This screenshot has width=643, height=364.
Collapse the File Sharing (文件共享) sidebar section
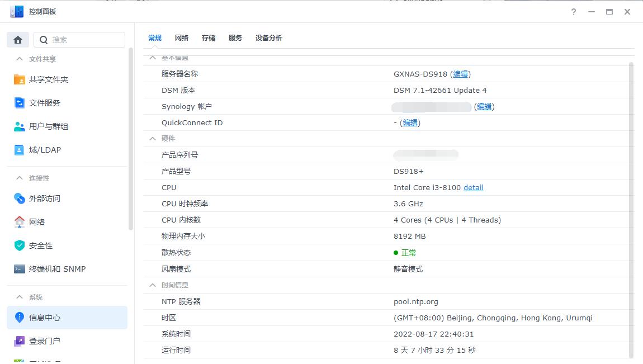click(x=20, y=59)
